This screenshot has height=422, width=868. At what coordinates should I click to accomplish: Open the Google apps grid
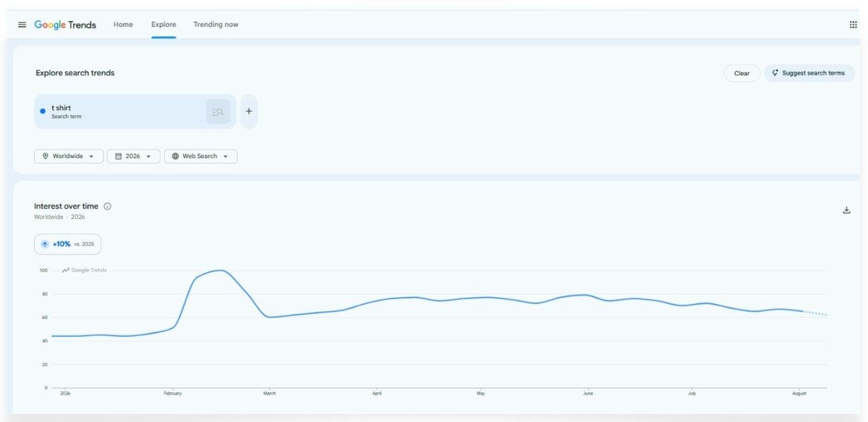tap(853, 25)
